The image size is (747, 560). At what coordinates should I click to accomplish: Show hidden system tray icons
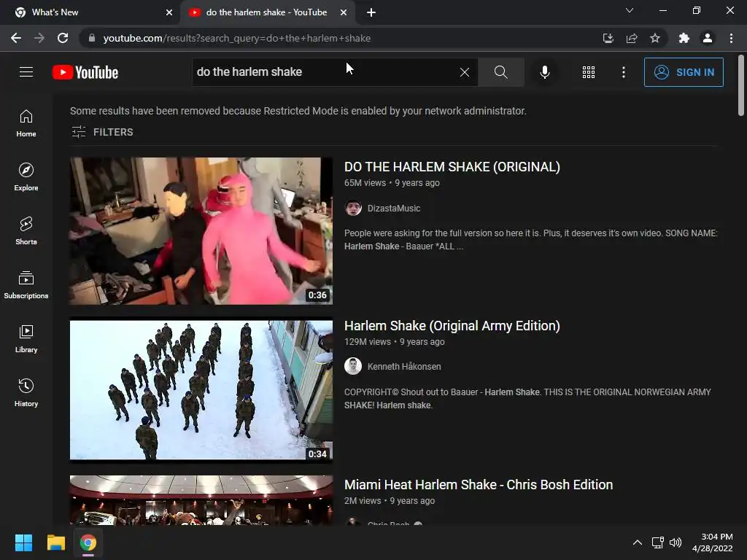tap(638, 542)
